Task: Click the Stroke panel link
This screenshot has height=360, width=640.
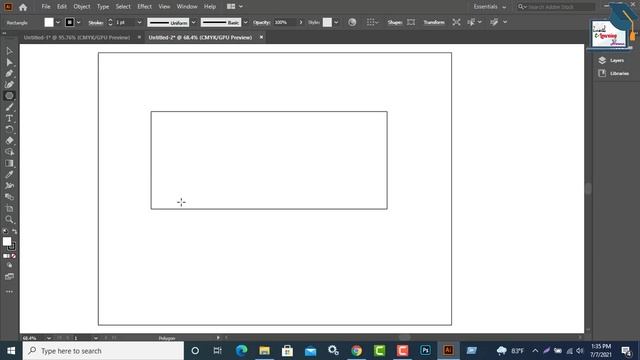Action: pyautogui.click(x=96, y=23)
